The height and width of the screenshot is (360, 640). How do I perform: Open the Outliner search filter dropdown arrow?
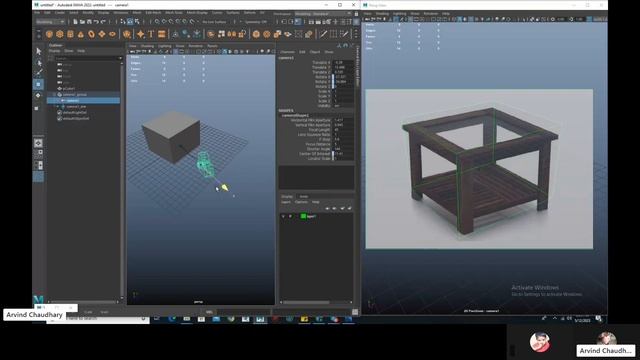click(120, 58)
